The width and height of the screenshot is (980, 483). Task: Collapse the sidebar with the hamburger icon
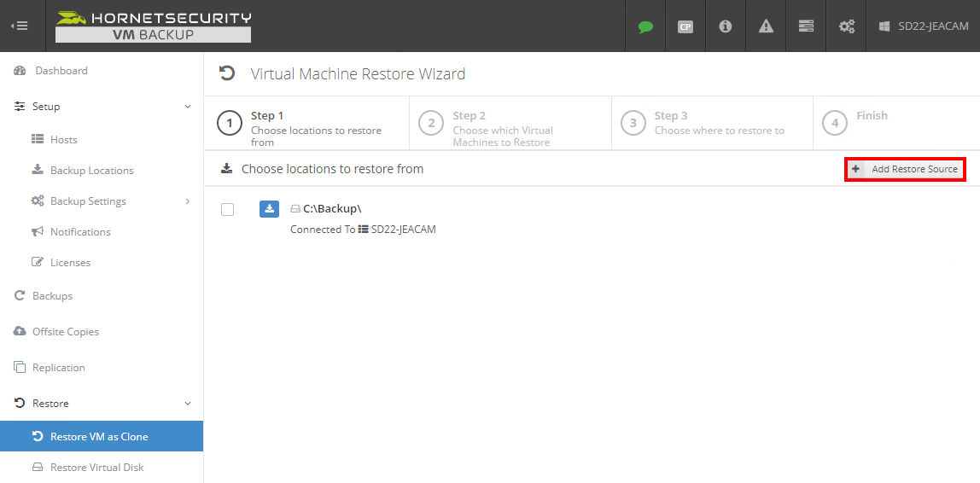click(20, 26)
